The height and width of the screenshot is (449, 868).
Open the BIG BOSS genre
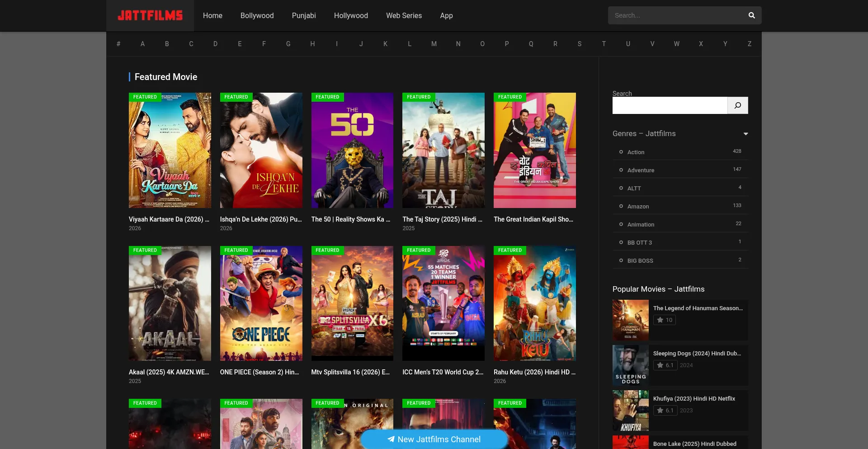640,261
